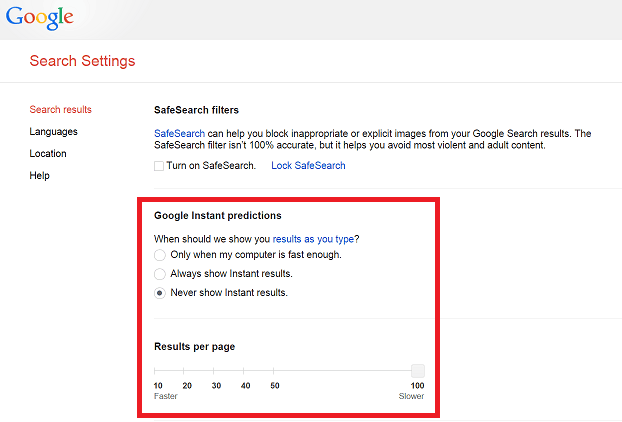Set results per page to 20
622x422 pixels.
pos(184,371)
